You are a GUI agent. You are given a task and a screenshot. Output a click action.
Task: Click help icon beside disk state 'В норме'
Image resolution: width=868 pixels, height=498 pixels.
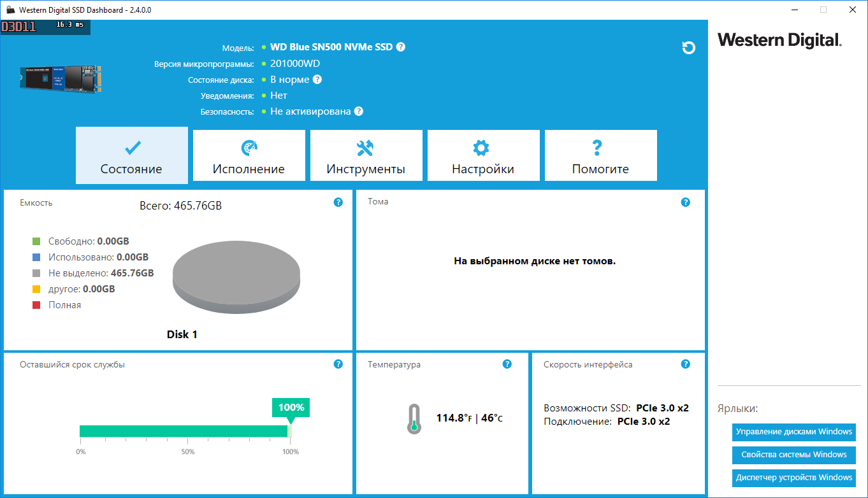point(317,80)
